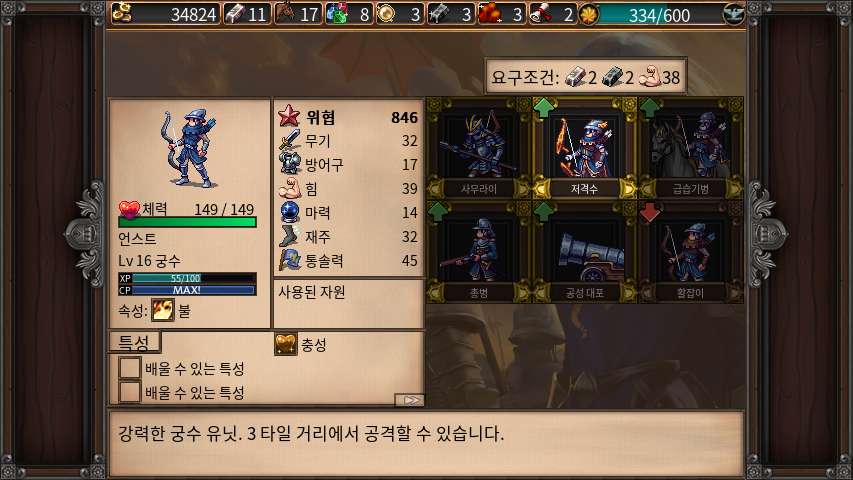The width and height of the screenshot is (853, 480).
Task: Toggle the first 배울 수 있는 특성 box
Action: pos(129,368)
